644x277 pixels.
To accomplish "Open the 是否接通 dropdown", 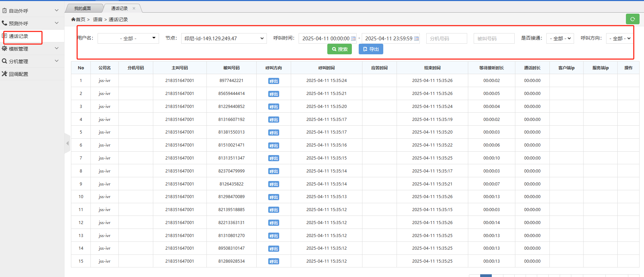I will (560, 39).
